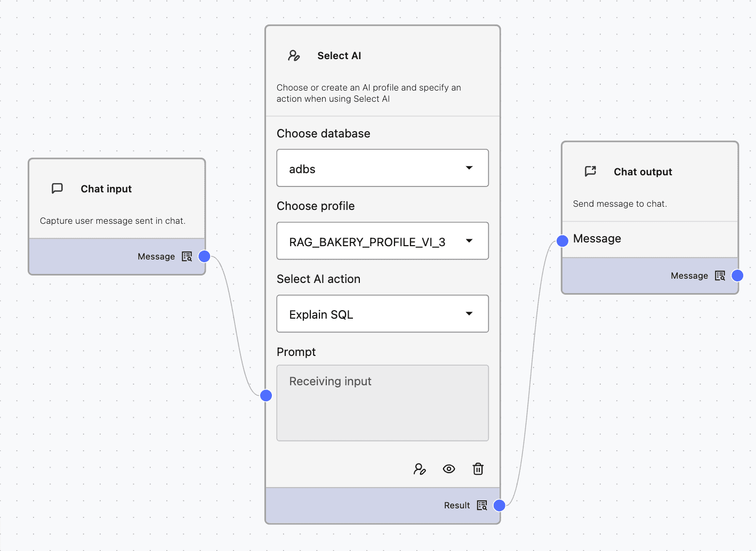Screen dimensions: 756x551
Task: Click the AI profile icon in Select AI header
Action: (293, 55)
